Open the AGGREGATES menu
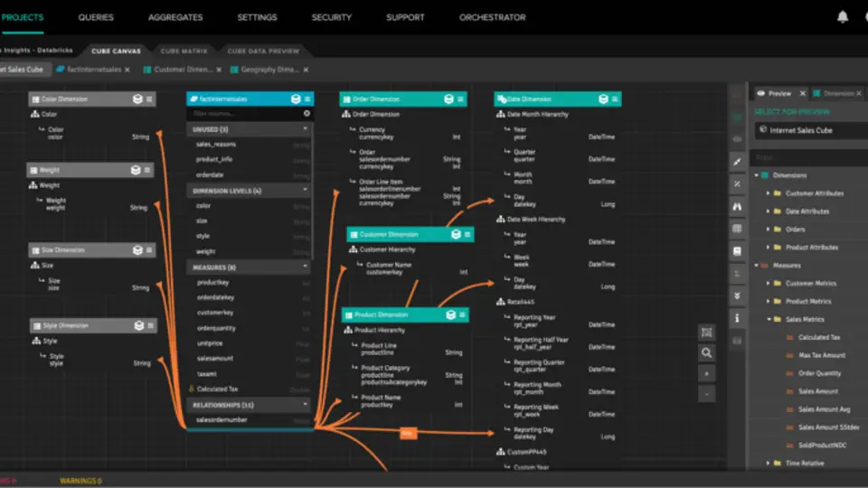Image resolution: width=868 pixels, height=488 pixels. click(x=175, y=17)
